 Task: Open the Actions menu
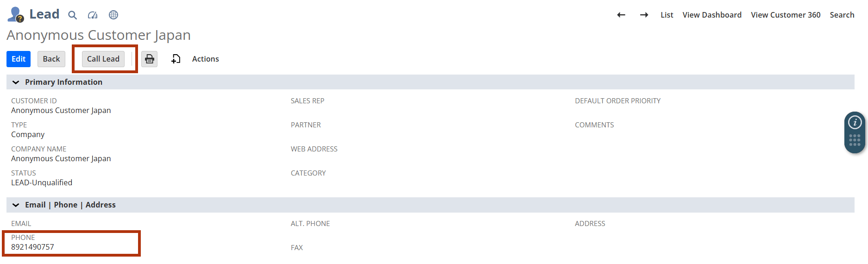pyautogui.click(x=205, y=59)
